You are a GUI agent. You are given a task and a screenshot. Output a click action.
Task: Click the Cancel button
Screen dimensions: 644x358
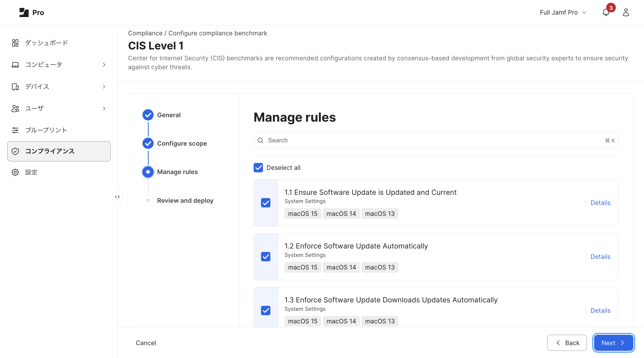click(146, 343)
